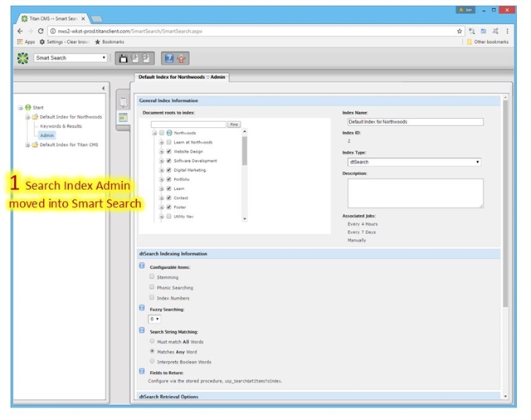
Task: Uncheck the Digital Marketing checkbox
Action: [x=168, y=170]
